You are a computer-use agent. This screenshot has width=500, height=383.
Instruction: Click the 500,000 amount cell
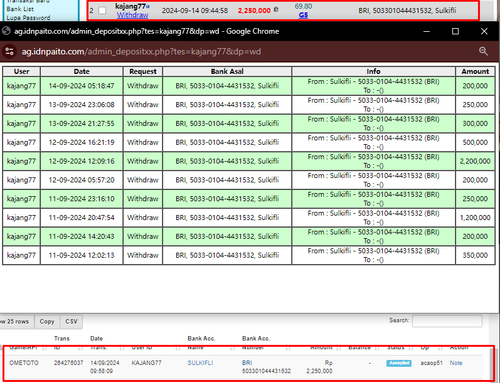(x=475, y=142)
